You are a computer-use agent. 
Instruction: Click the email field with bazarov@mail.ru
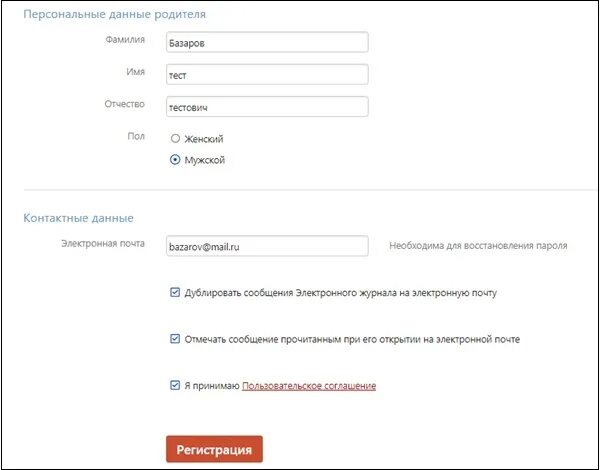point(267,246)
